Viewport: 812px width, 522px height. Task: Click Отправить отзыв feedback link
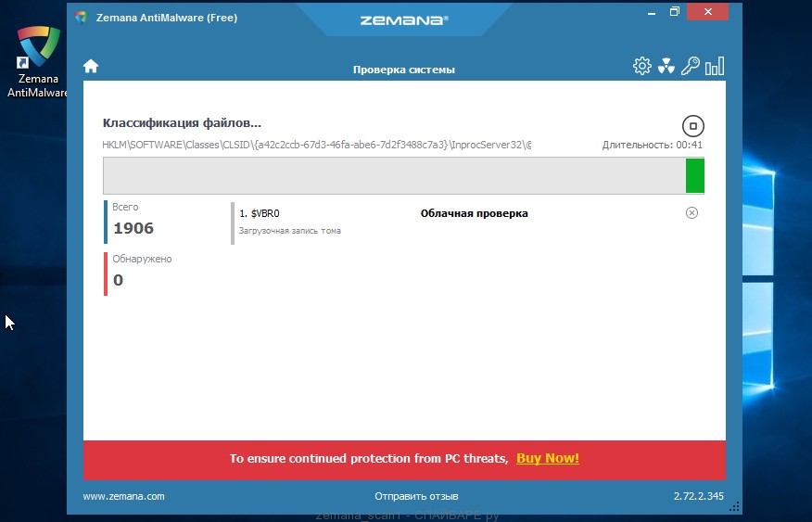click(416, 496)
